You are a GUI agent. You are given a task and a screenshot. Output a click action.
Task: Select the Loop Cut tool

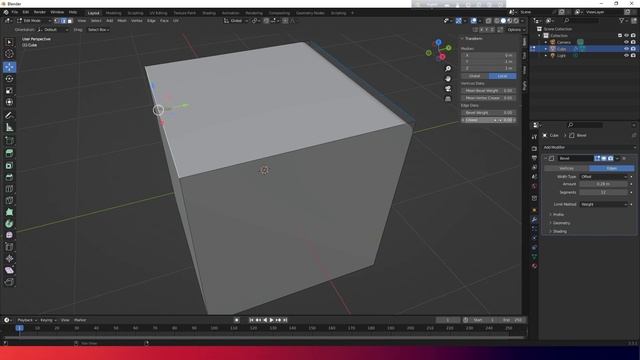click(x=9, y=189)
